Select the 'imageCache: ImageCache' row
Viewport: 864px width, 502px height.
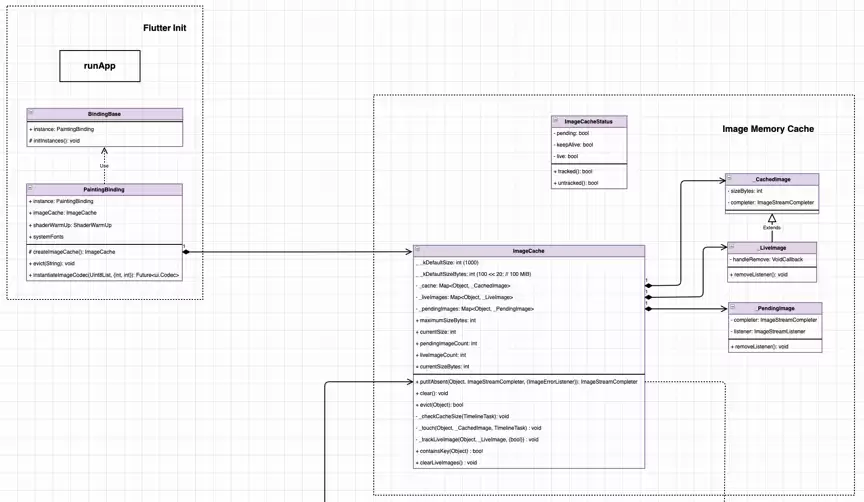pyautogui.click(x=104, y=213)
